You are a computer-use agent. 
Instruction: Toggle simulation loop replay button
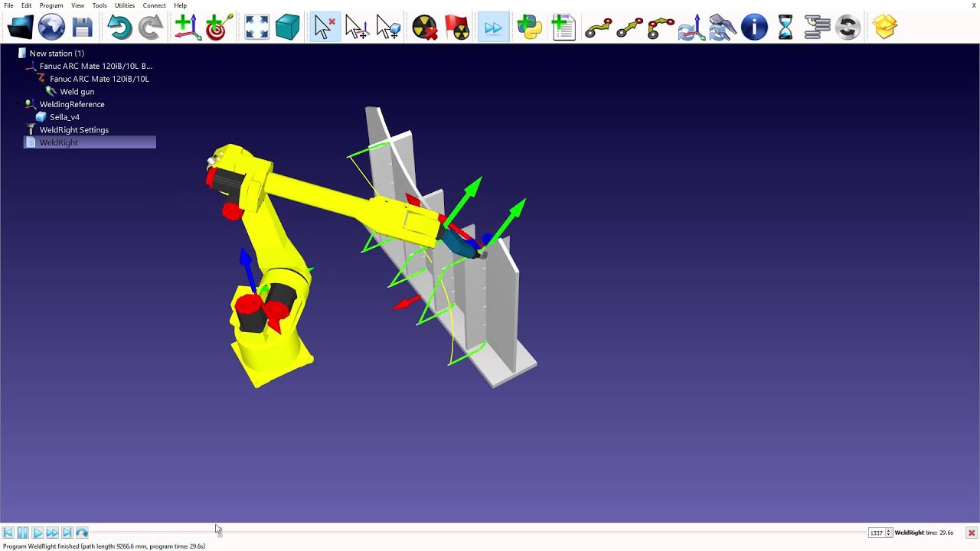tap(82, 533)
